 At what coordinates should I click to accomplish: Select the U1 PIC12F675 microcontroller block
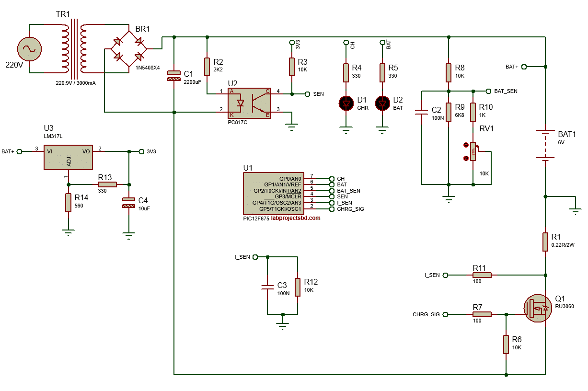(273, 194)
